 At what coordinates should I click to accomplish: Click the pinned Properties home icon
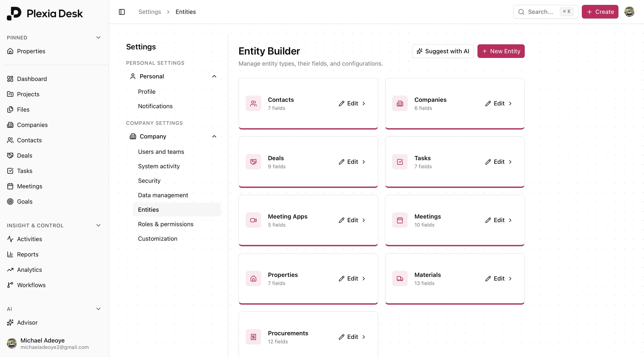(x=10, y=51)
